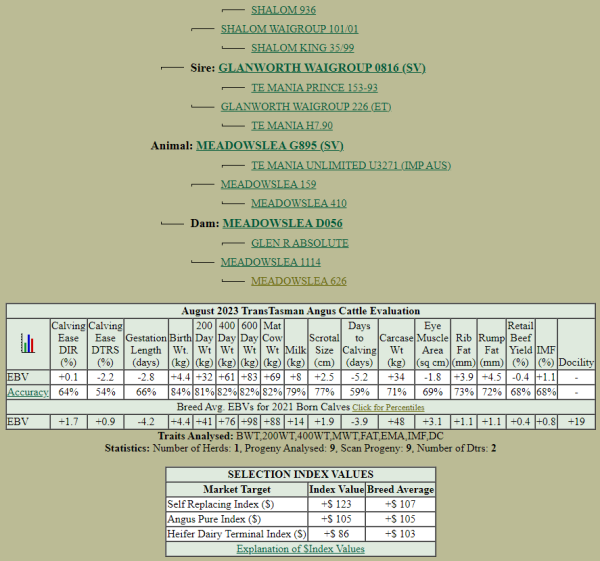Image resolution: width=600 pixels, height=561 pixels.
Task: Select the Gestation Length column header
Action: 146,344
